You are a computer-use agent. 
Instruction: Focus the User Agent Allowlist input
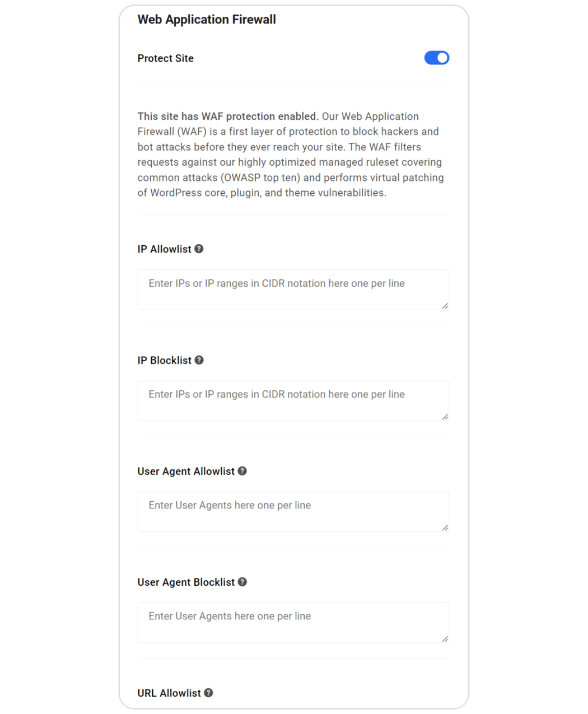293,511
